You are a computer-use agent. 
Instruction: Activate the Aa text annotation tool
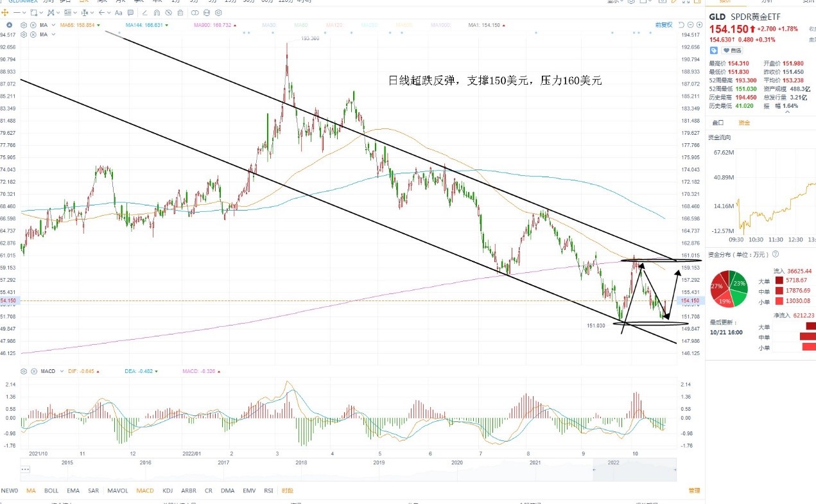pos(118,13)
